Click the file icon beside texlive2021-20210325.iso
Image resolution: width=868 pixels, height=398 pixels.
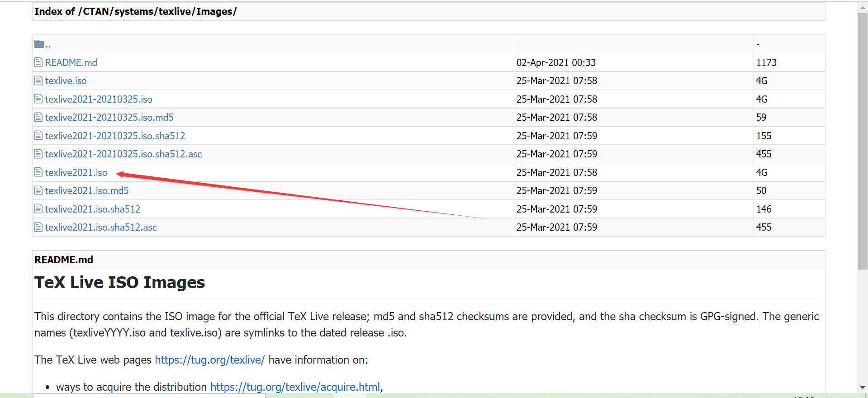click(x=38, y=99)
